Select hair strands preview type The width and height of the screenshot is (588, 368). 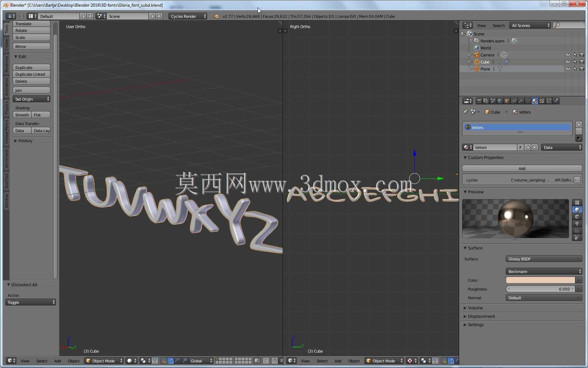[x=577, y=231]
